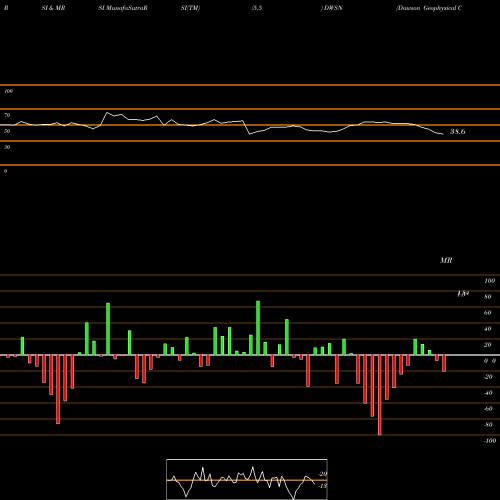The width and height of the screenshot is (500, 500).
Task: Click the MR axis label 60
Action: (488, 313)
